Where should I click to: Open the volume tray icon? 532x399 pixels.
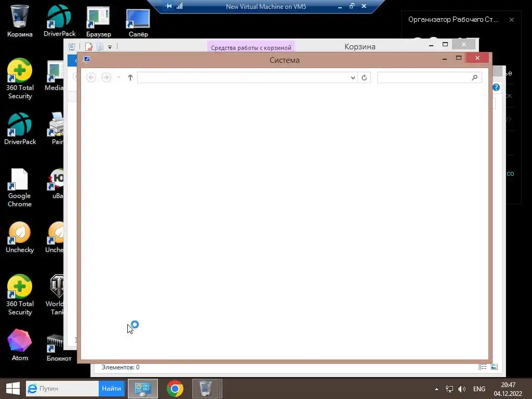coord(461,389)
